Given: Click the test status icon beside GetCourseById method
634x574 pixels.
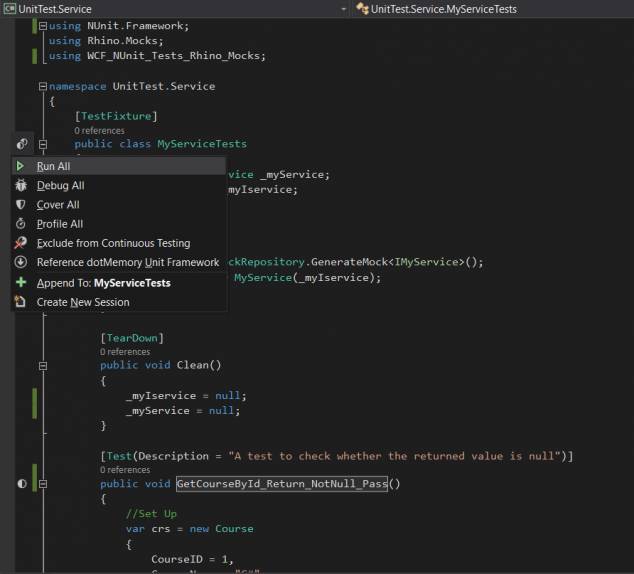Looking at the screenshot, I should coord(22,483).
